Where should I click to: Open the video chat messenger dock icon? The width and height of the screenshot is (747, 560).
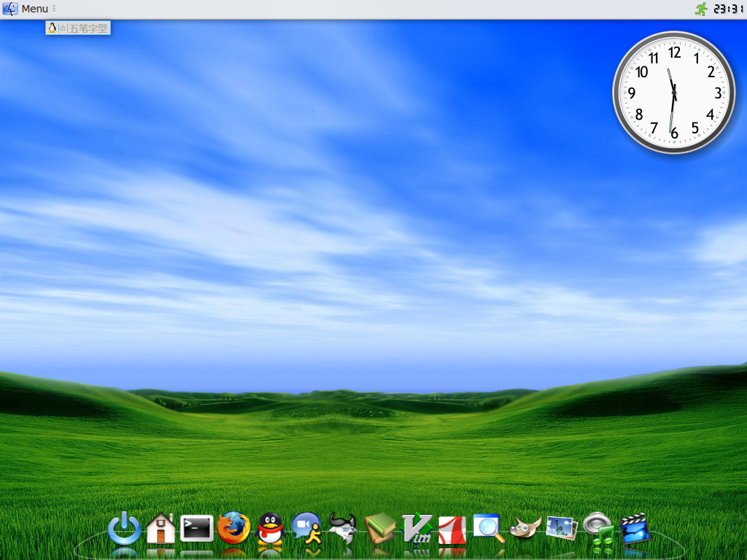click(306, 528)
